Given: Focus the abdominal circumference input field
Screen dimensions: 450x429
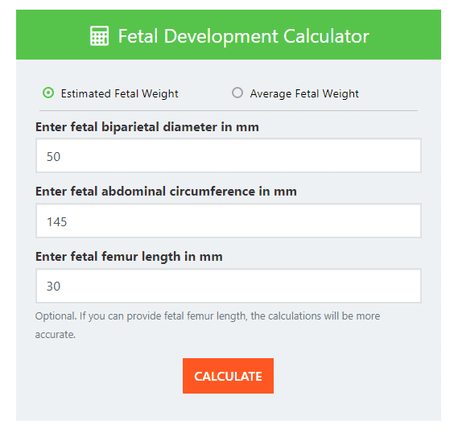Looking at the screenshot, I should click(228, 221).
